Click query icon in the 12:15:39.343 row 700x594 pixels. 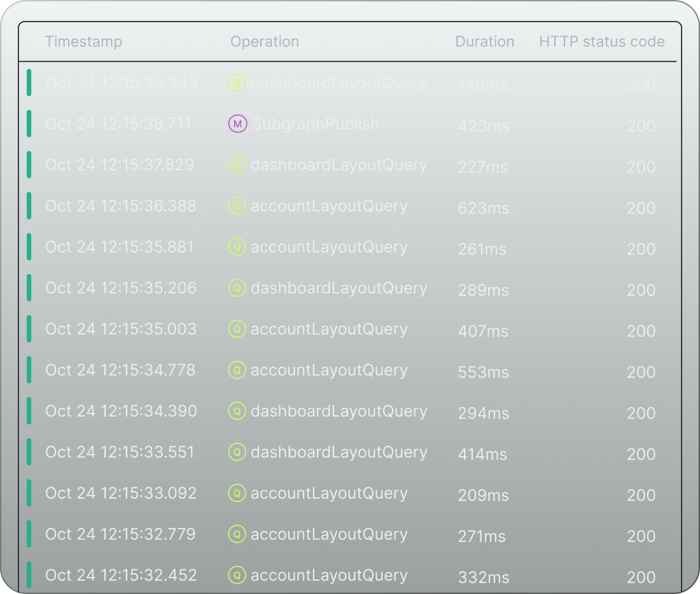(x=237, y=83)
